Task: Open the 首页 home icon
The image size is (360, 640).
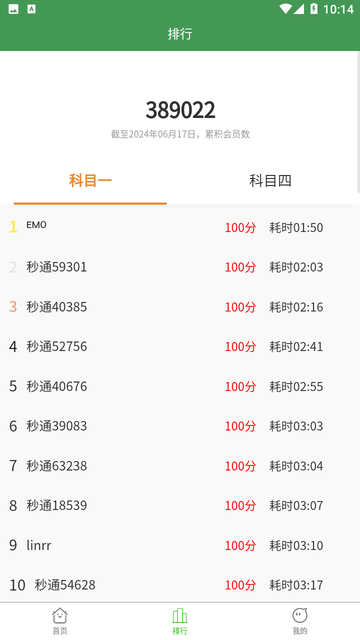Action: pyautogui.click(x=60, y=616)
